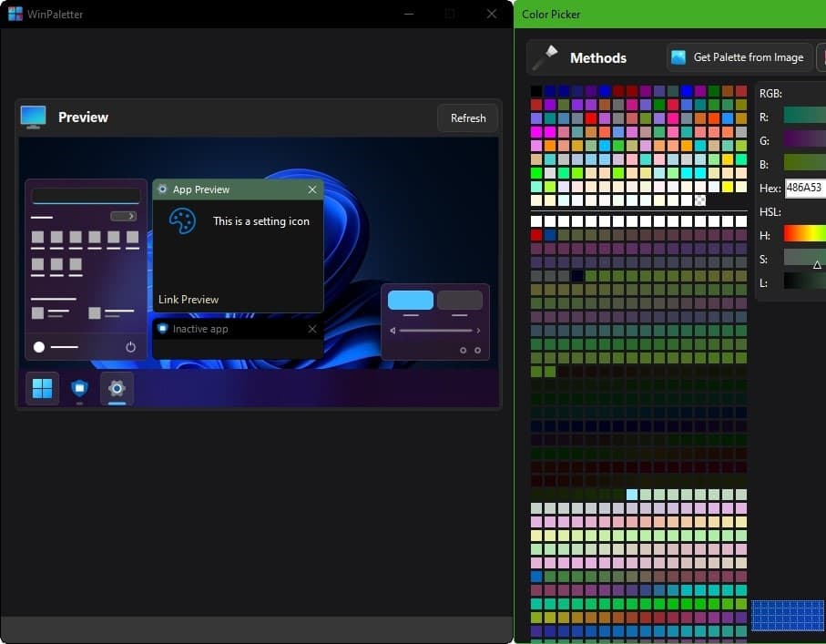Click Get Palette from Image
Image resolution: width=826 pixels, height=644 pixels.
click(x=739, y=57)
